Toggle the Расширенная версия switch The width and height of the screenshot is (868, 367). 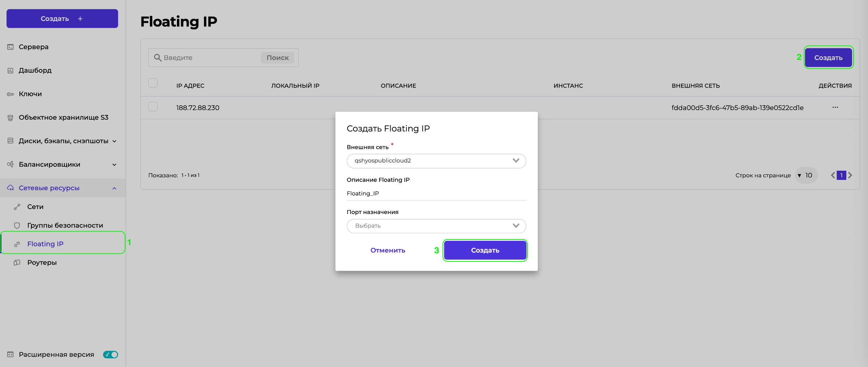click(x=110, y=354)
